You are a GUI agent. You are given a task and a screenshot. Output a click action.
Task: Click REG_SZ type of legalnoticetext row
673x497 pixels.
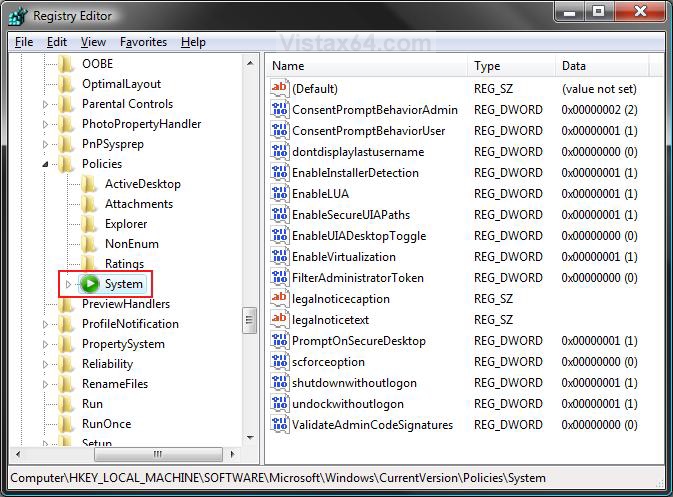click(493, 320)
